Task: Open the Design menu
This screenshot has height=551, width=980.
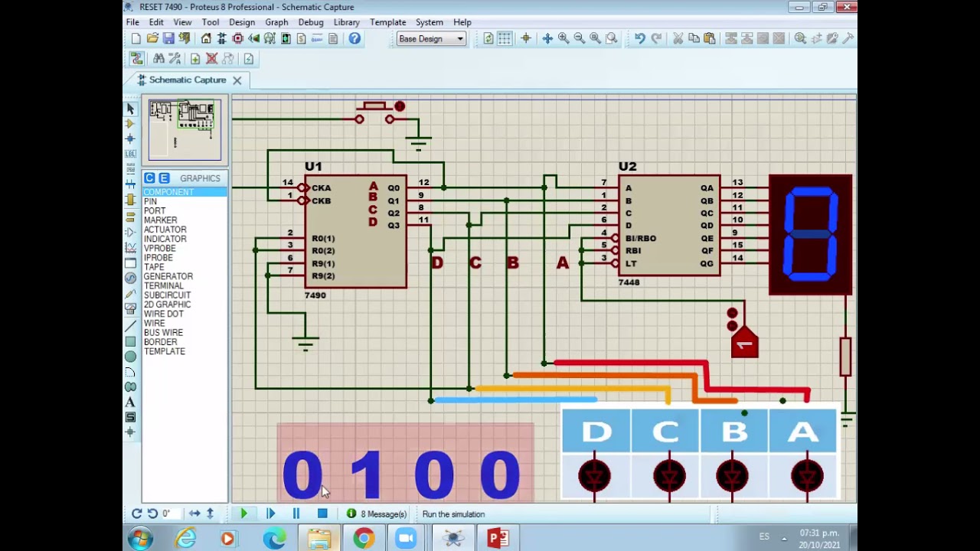Action: (242, 22)
